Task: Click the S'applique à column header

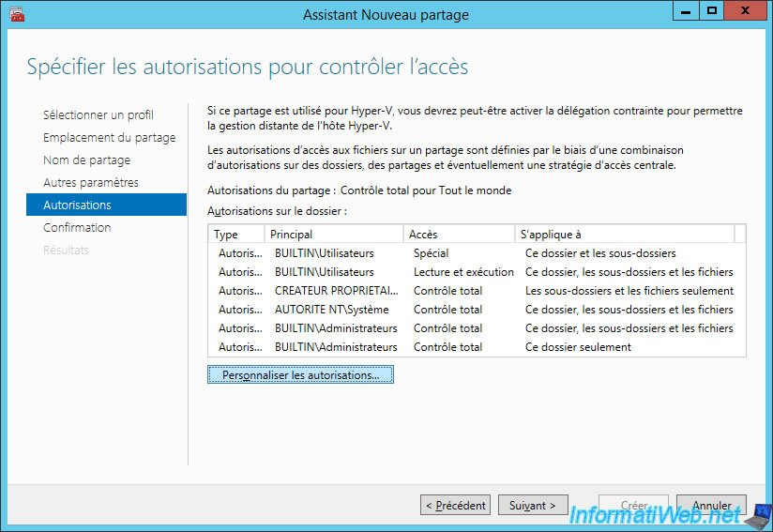Action: [625, 235]
